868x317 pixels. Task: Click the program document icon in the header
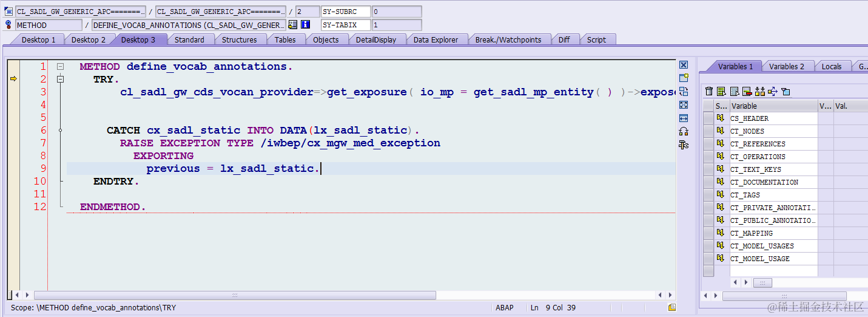8,12
